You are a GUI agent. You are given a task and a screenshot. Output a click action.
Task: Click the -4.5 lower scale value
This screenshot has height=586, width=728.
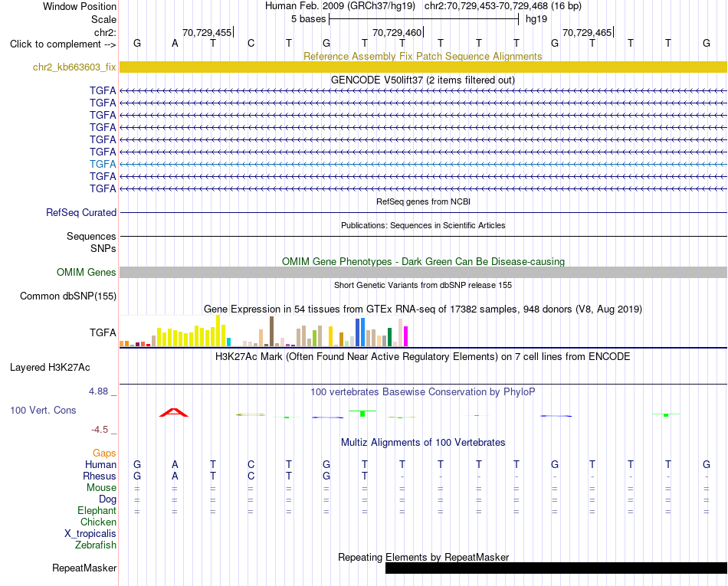(100, 430)
